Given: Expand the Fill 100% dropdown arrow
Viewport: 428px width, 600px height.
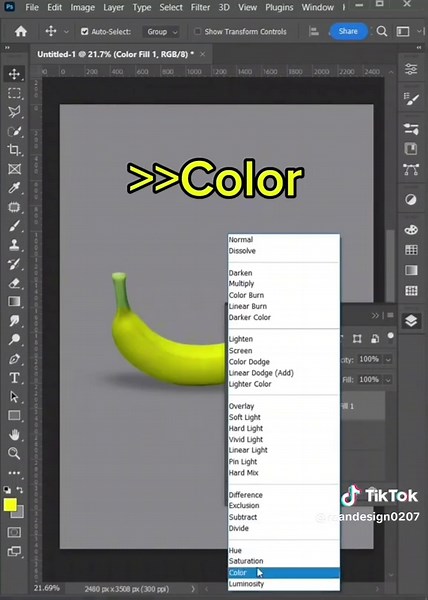Looking at the screenshot, I should [388, 380].
